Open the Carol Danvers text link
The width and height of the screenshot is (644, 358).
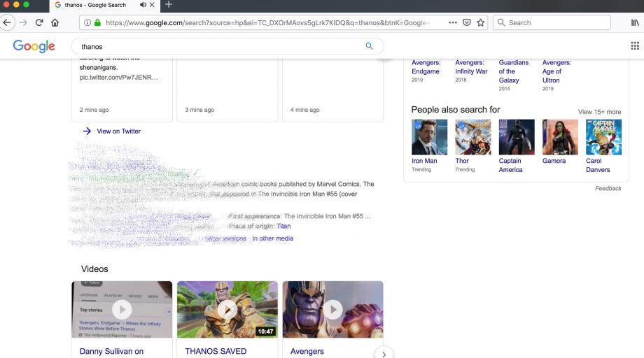tap(598, 165)
